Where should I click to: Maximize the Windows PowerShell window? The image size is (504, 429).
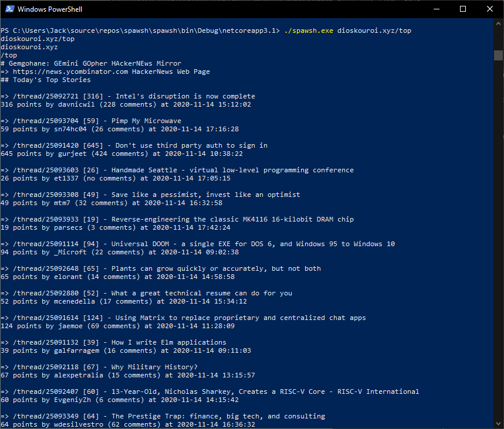pos(463,9)
